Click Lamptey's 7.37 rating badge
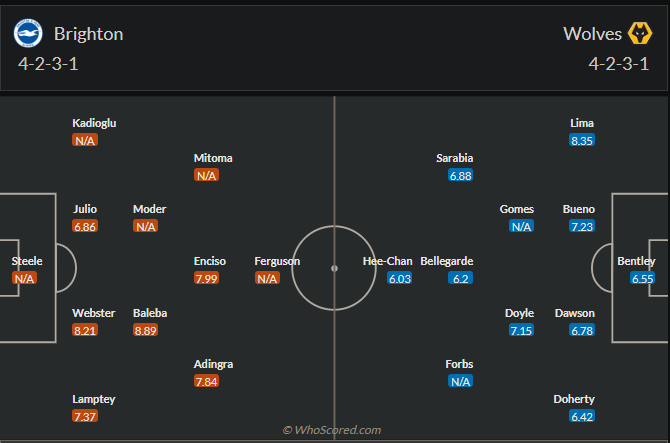The height and width of the screenshot is (443, 670). tap(85, 416)
